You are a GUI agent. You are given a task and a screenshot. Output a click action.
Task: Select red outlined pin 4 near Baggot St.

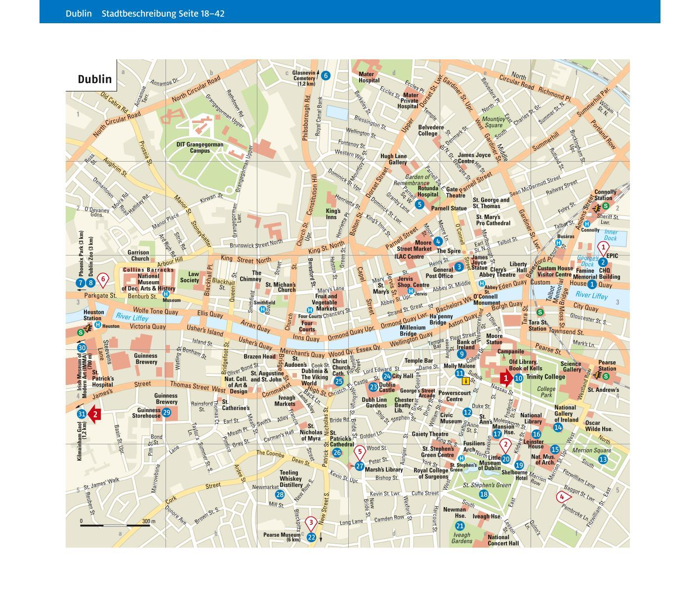[x=561, y=497]
